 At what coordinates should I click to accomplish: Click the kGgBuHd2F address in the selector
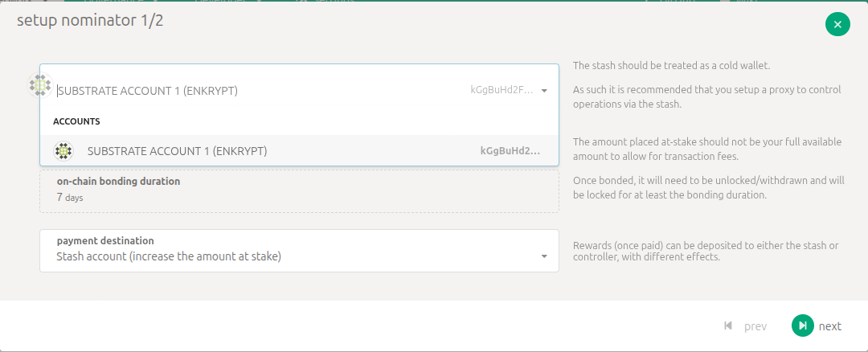tap(502, 91)
